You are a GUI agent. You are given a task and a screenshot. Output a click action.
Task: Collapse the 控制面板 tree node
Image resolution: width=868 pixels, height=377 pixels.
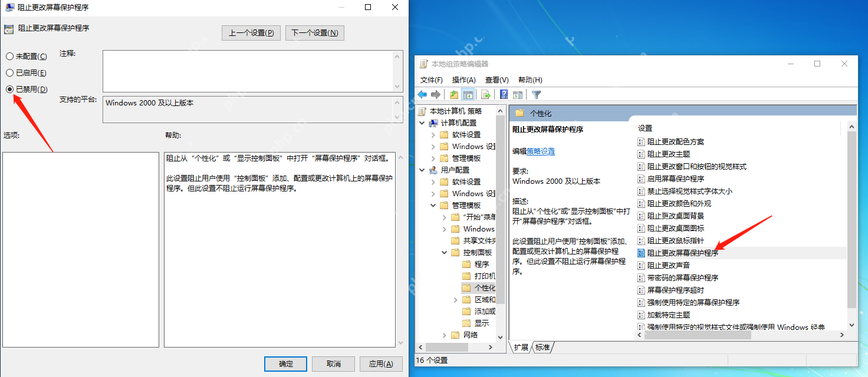(x=445, y=252)
